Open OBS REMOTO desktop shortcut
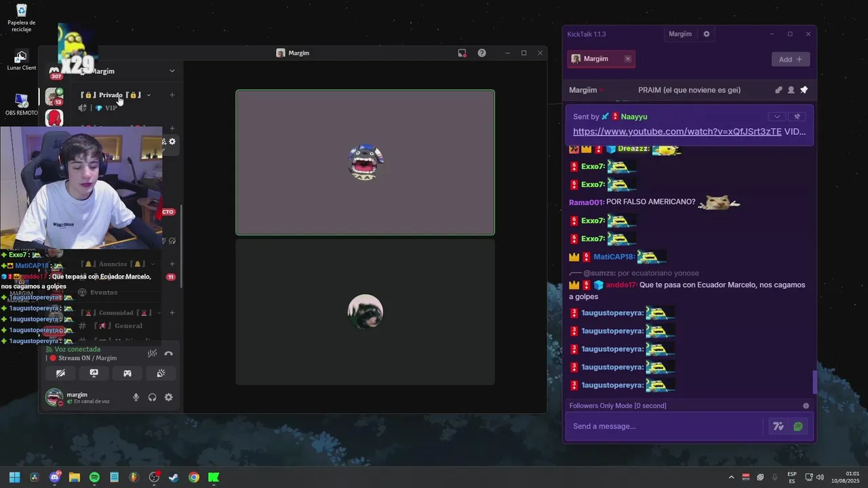 click(21, 105)
